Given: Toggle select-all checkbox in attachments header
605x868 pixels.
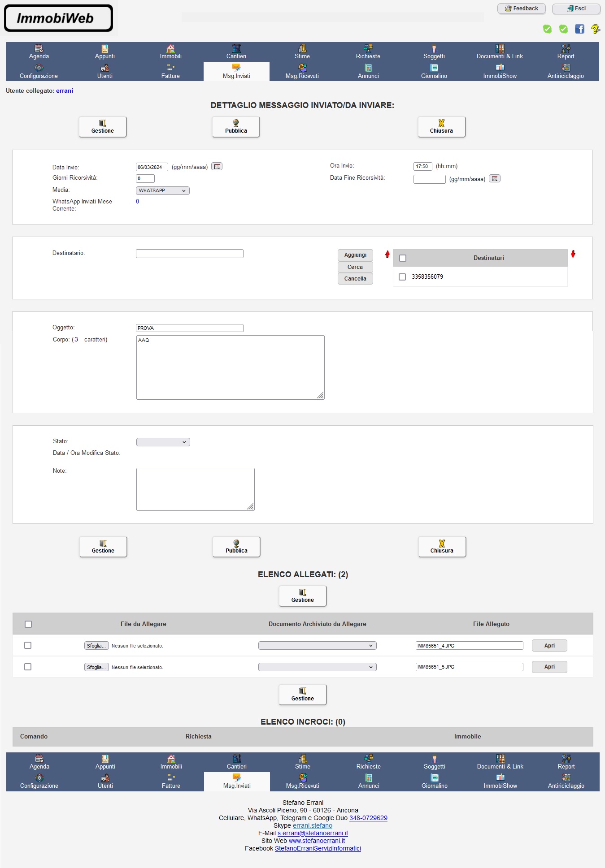Looking at the screenshot, I should click(x=28, y=624).
